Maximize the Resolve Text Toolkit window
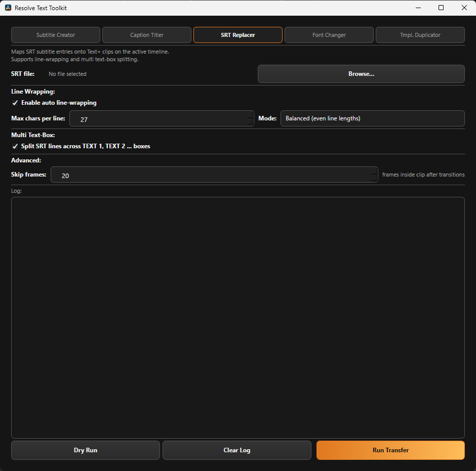The width and height of the screenshot is (476, 471). click(441, 8)
